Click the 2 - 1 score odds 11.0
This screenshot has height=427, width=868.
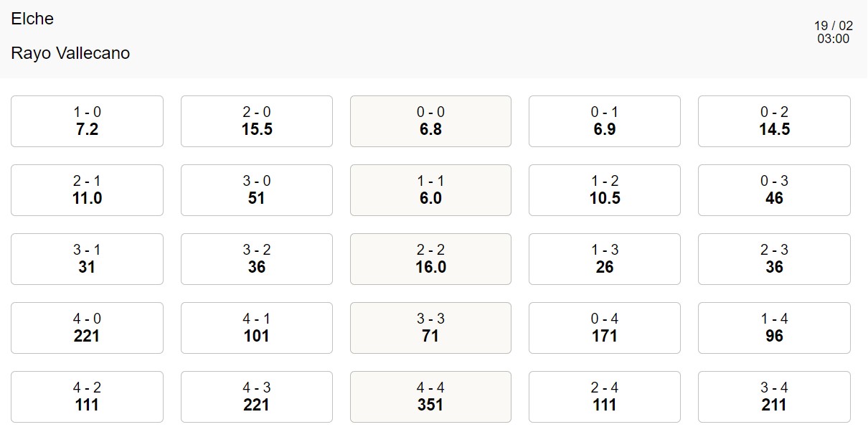(87, 190)
